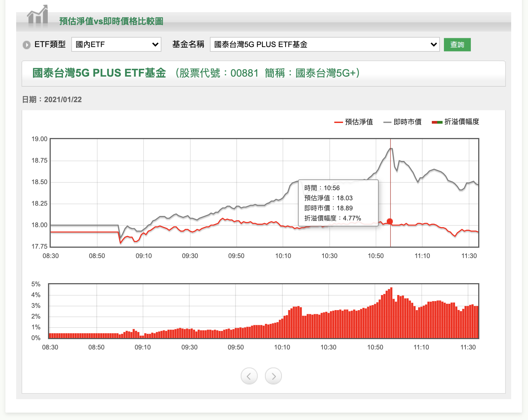Click the green 查詢 button
This screenshot has width=528, height=420.
[457, 45]
